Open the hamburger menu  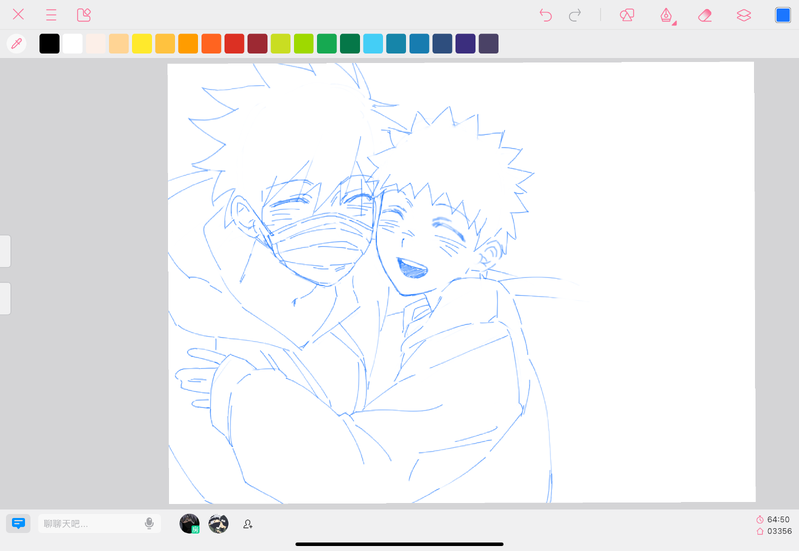51,14
